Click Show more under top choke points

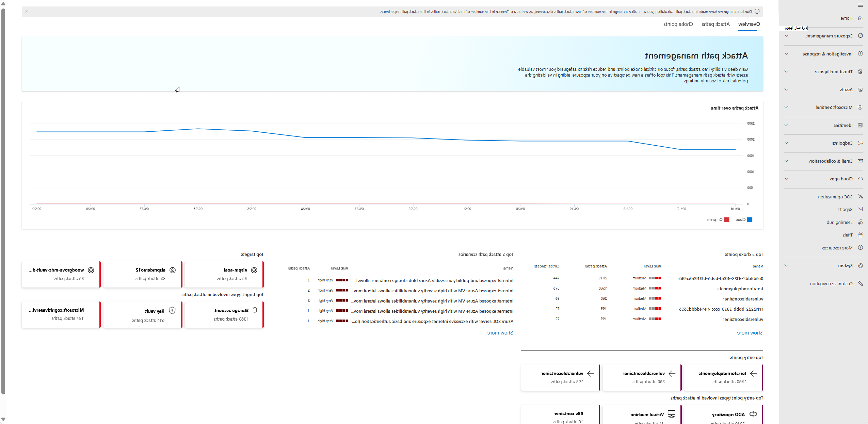[x=750, y=333]
